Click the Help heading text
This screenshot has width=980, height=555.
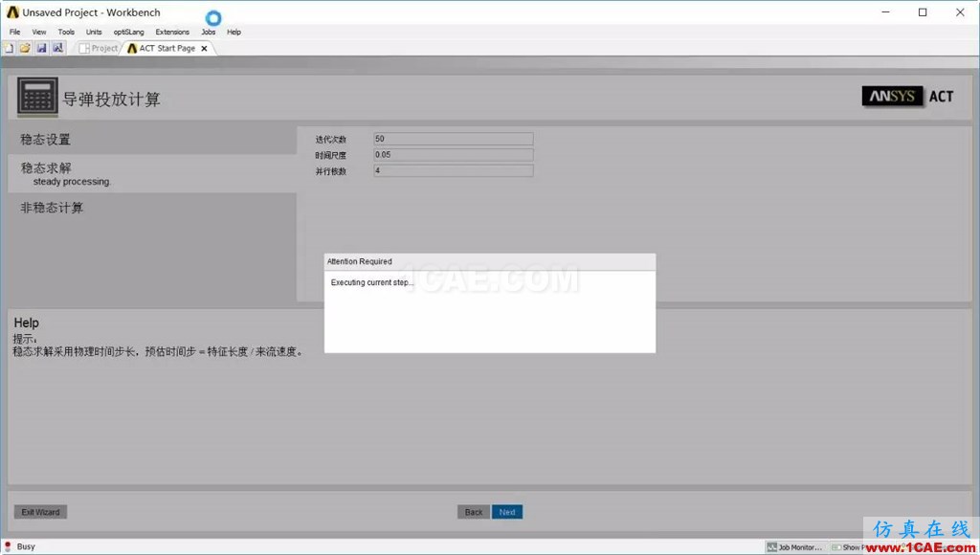(26, 322)
